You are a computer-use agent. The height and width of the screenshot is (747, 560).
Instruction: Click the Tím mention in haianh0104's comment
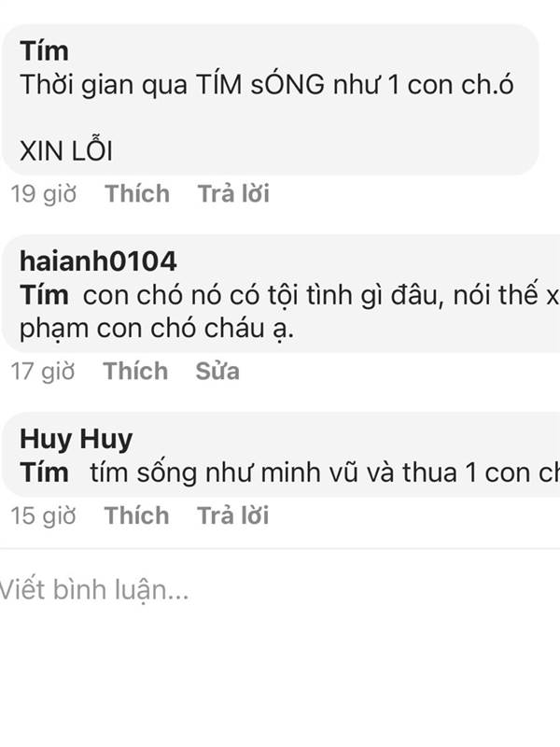pos(44,295)
